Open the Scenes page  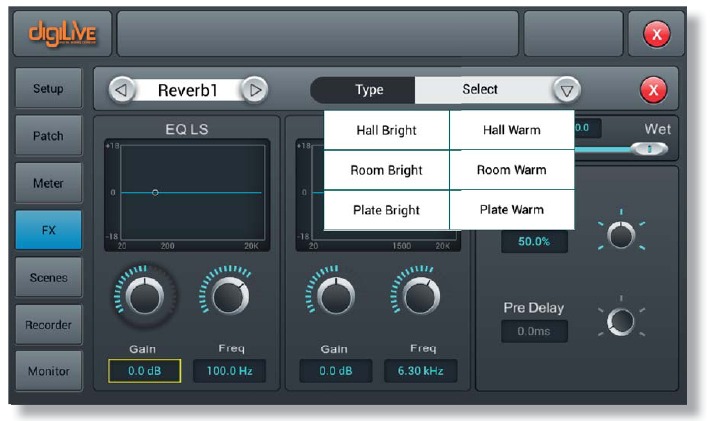(x=49, y=277)
